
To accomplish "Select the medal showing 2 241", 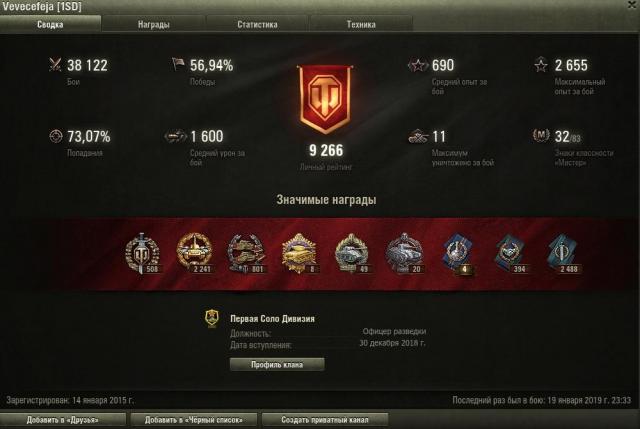I will [194, 253].
